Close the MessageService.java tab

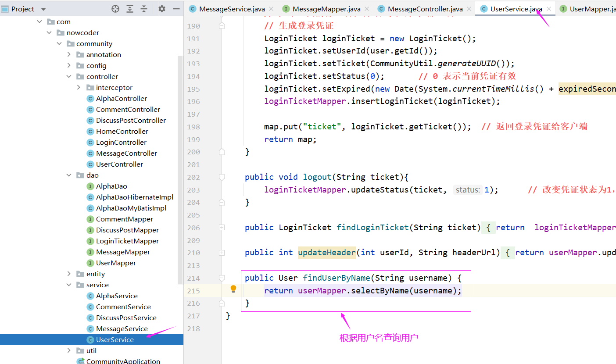pyautogui.click(x=271, y=9)
